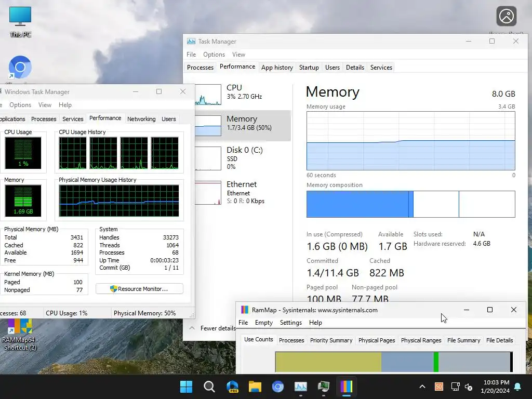The width and height of the screenshot is (532, 399).
Task: Open RamMap Empty menu
Action: point(263,323)
